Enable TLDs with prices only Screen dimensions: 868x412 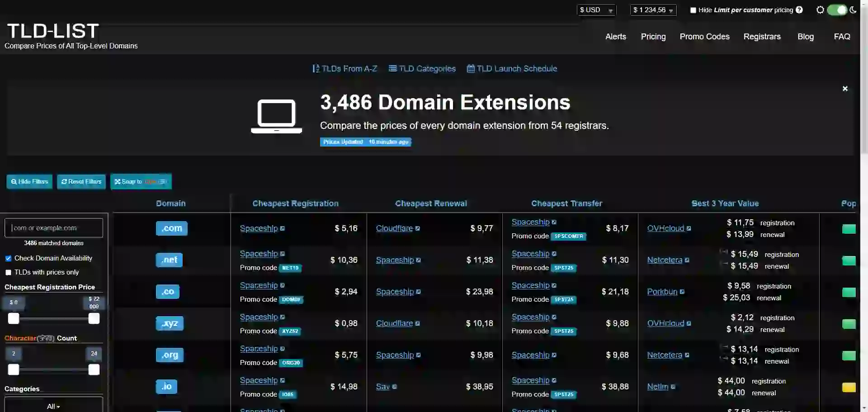coord(8,272)
